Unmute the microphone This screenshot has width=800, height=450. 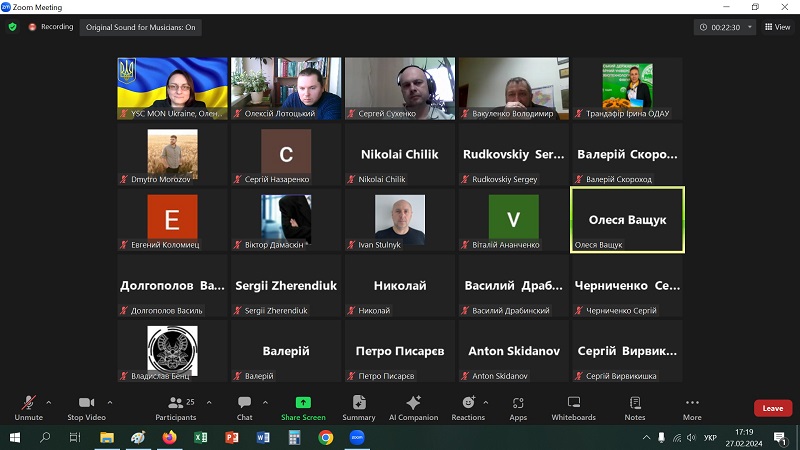coord(28,406)
